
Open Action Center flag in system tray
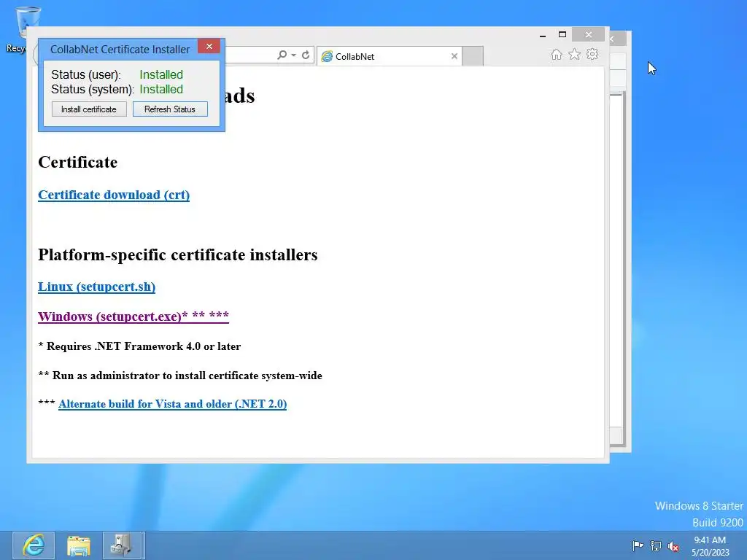coord(638,545)
